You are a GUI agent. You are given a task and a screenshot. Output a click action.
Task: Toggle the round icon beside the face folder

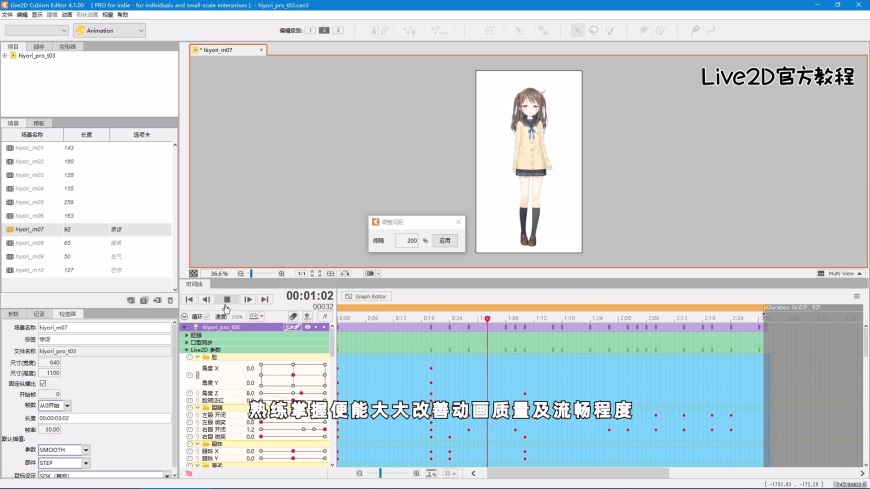coord(189,357)
